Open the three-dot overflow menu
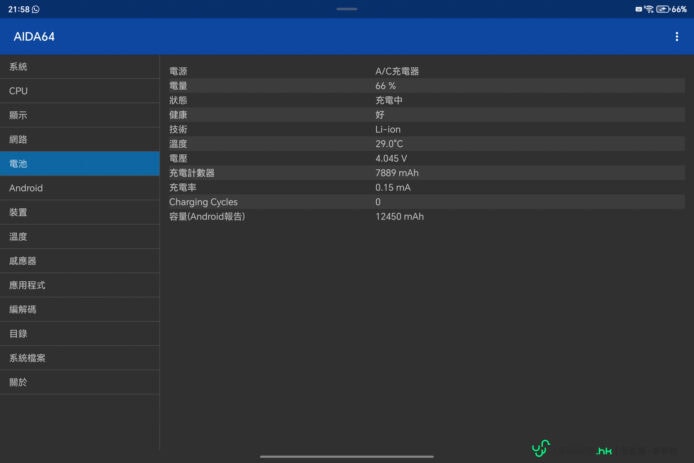694x463 pixels. pyautogui.click(x=677, y=37)
